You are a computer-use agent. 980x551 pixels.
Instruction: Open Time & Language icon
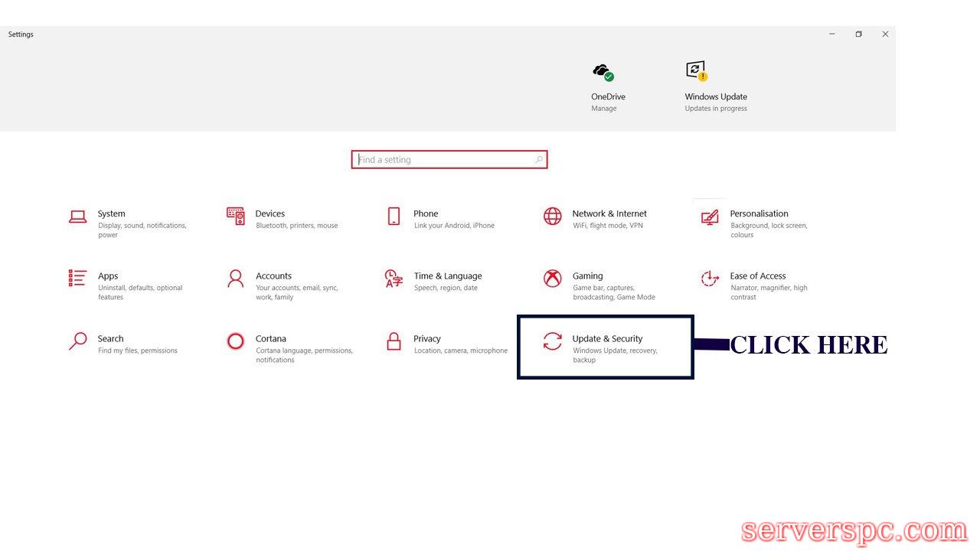[x=394, y=279]
